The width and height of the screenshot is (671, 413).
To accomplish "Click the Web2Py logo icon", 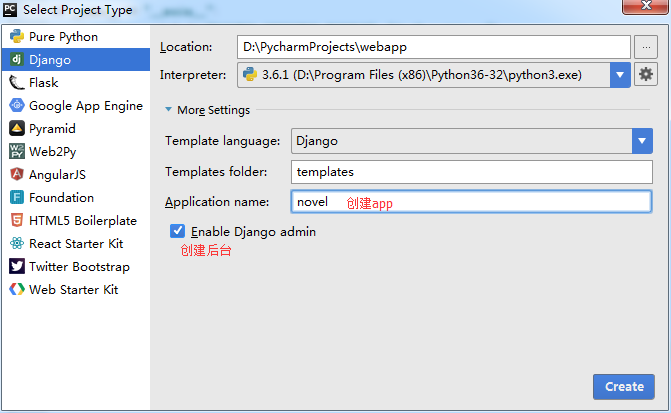I will pyautogui.click(x=17, y=152).
